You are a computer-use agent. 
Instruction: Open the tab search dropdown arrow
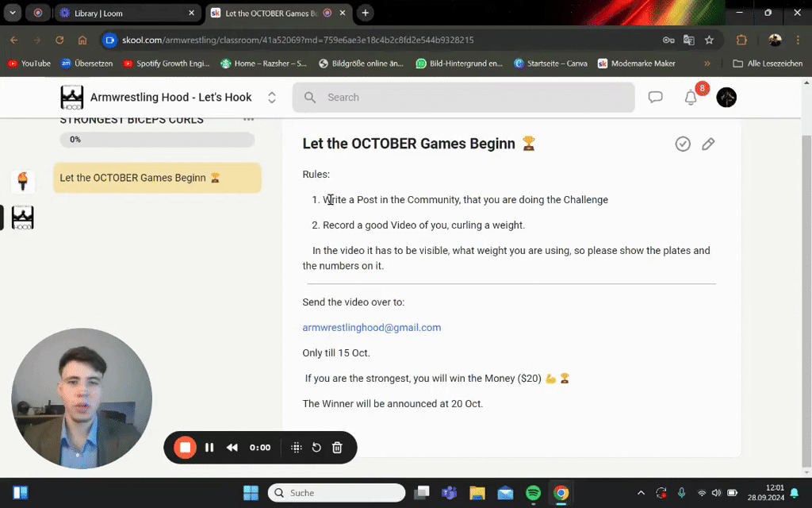click(x=13, y=13)
